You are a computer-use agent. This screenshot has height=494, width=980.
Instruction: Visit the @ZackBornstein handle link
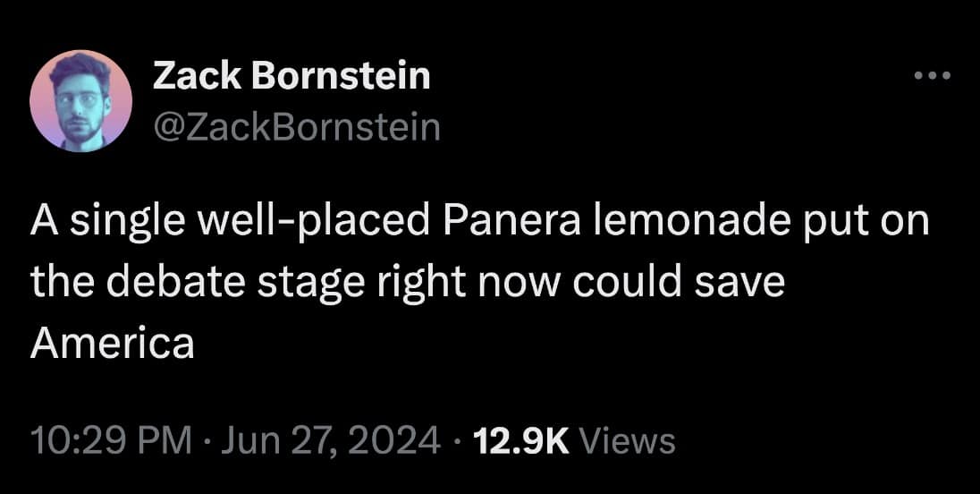pyautogui.click(x=297, y=127)
